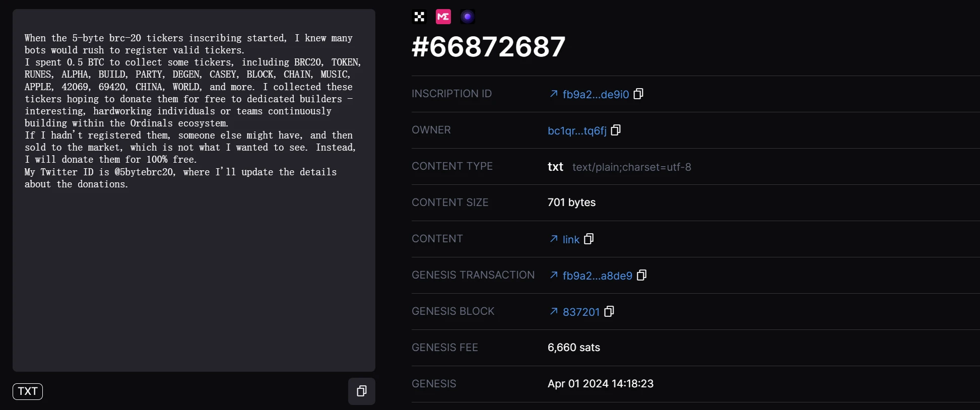Click the TXT file type badge
This screenshot has height=410, width=980.
click(x=28, y=391)
